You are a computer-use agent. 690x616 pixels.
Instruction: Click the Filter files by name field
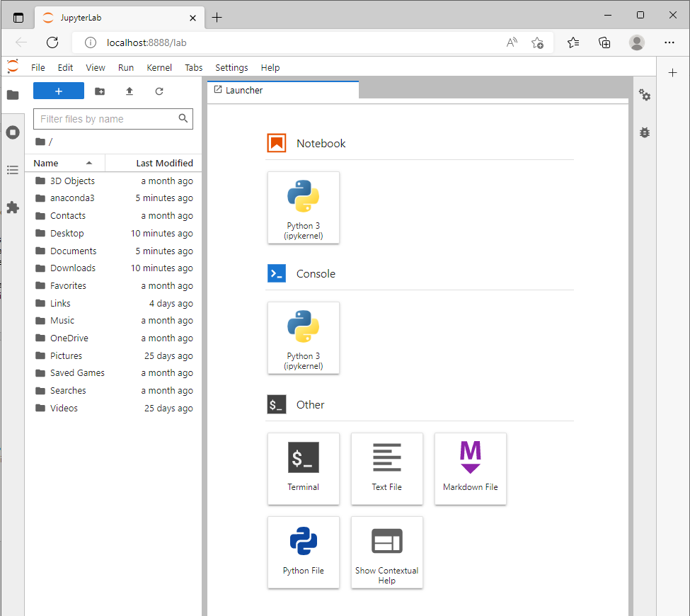(x=113, y=119)
